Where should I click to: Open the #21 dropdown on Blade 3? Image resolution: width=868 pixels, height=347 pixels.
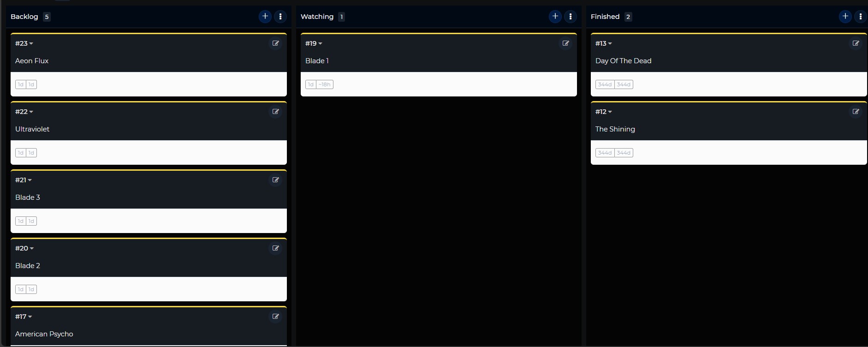tap(30, 180)
